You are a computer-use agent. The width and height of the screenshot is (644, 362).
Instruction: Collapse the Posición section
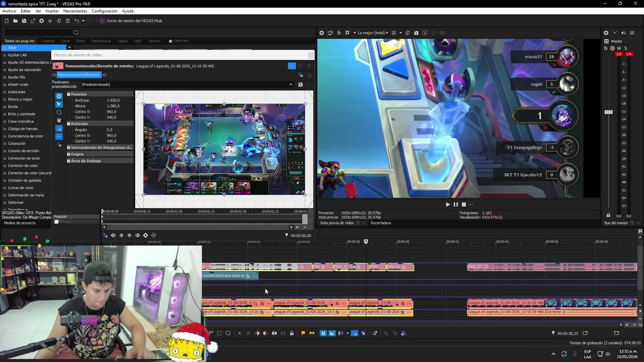pos(68,94)
